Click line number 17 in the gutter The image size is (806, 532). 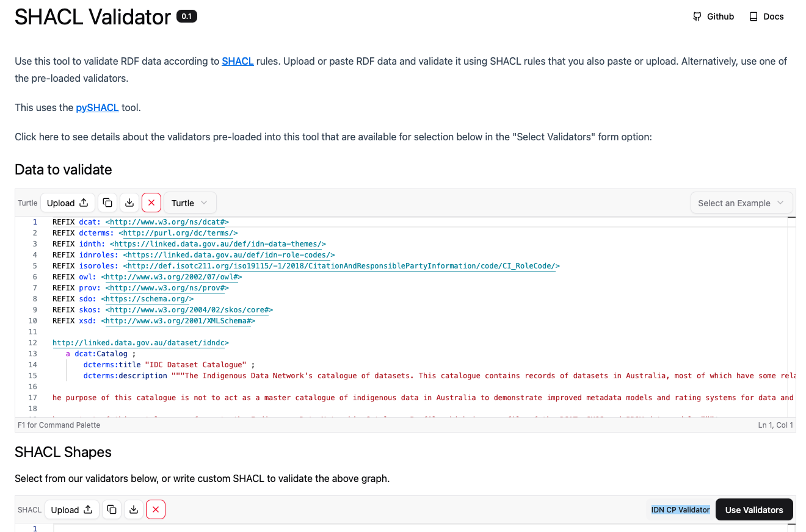coord(33,398)
